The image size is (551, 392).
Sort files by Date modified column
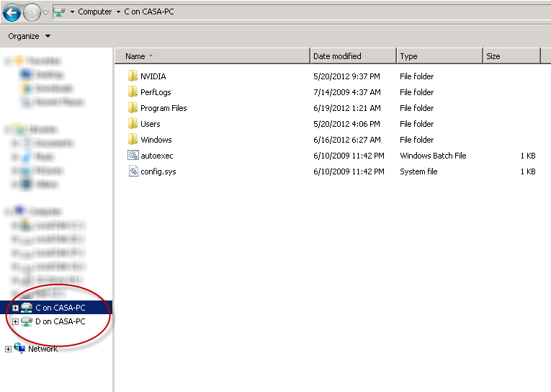337,56
